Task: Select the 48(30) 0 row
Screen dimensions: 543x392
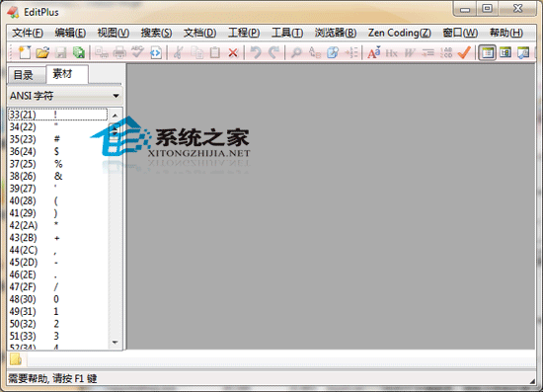Action: click(57, 299)
